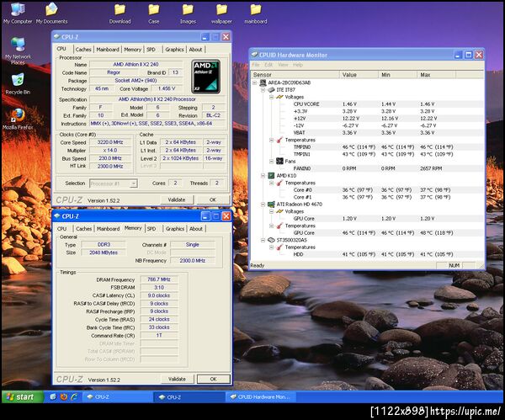
Task: Click the Core Speed 3220.0 MHz value
Action: click(110, 142)
